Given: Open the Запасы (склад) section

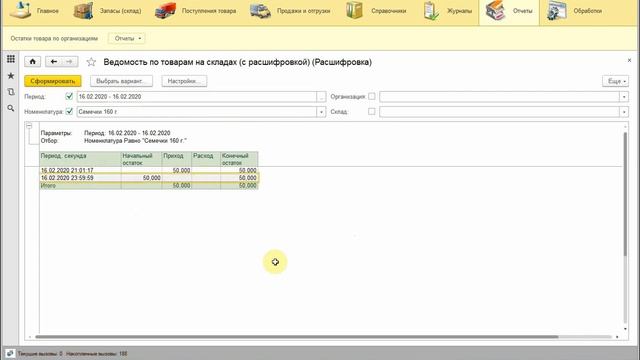Looking at the screenshot, I should coord(107,11).
